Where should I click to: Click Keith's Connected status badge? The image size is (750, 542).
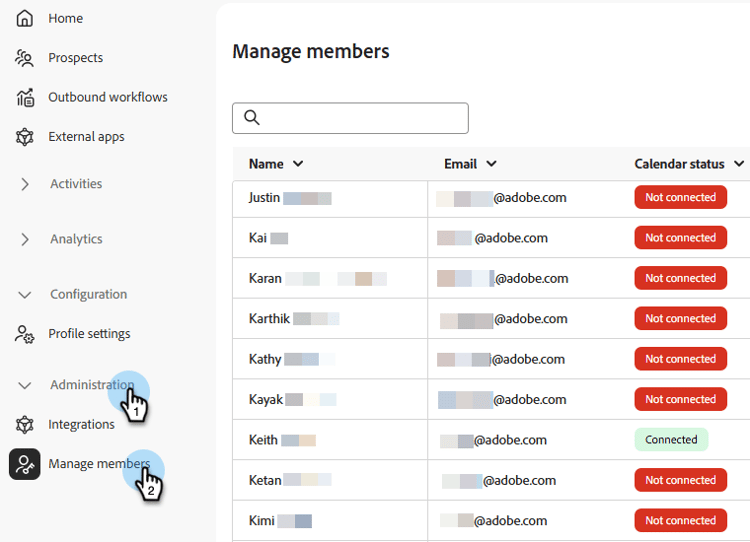671,440
